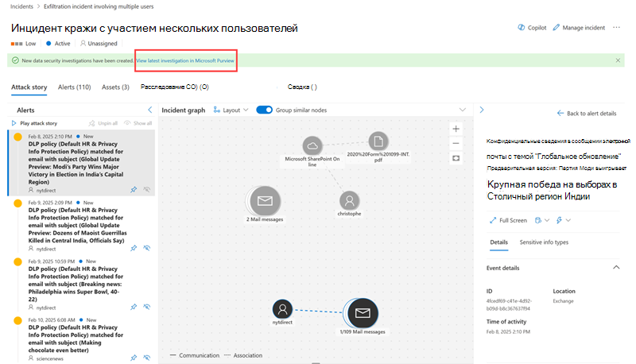Screen dimensions: 636x364
Task: Click nytdirect user under Feb 8 alert
Action: tap(46, 190)
